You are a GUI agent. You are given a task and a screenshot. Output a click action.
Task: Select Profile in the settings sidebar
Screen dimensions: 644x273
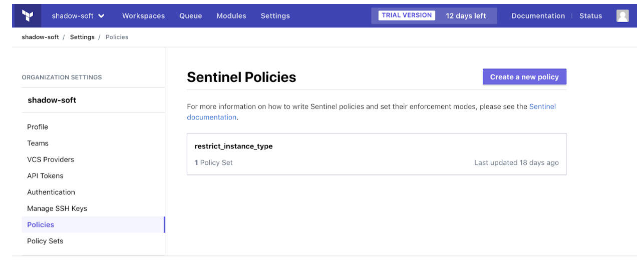point(38,127)
